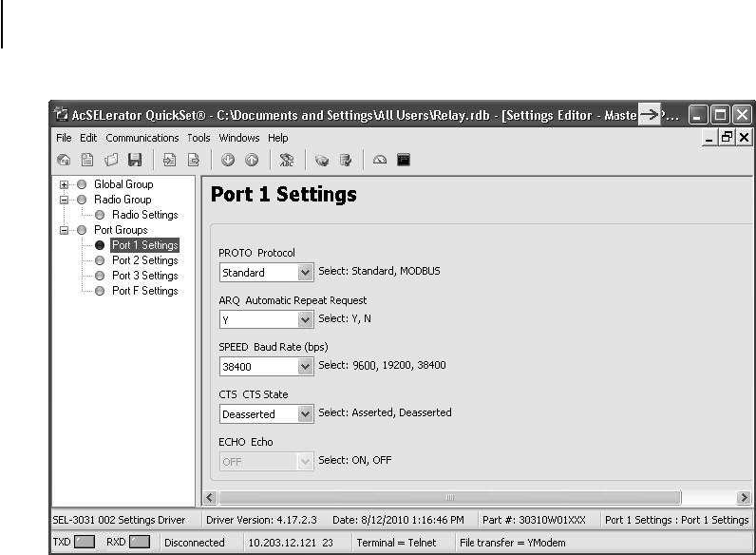Click the database cylinder toolbar icon

click(x=345, y=160)
